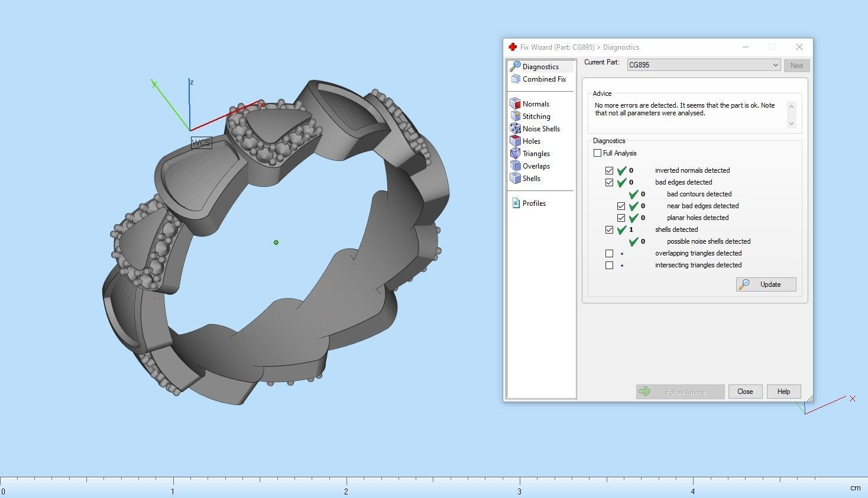Viewport: 868px width, 498px height.
Task: Select the Overlaps page
Action: pyautogui.click(x=536, y=166)
